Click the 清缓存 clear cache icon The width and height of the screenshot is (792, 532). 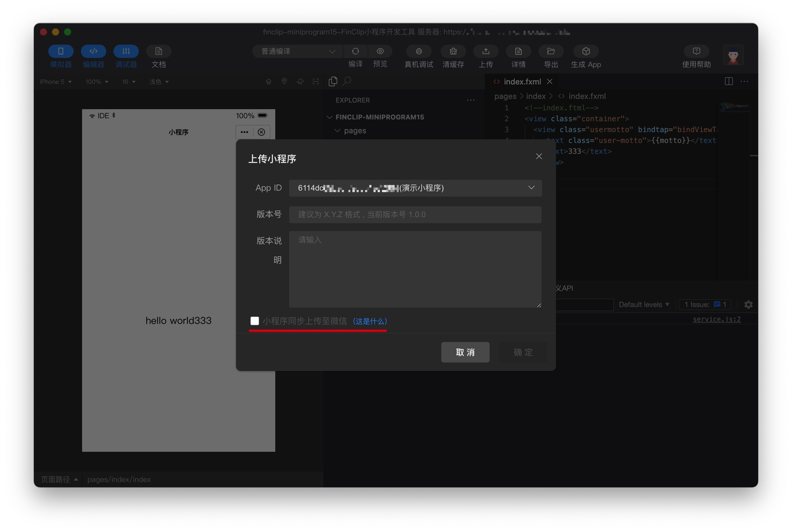click(x=453, y=51)
